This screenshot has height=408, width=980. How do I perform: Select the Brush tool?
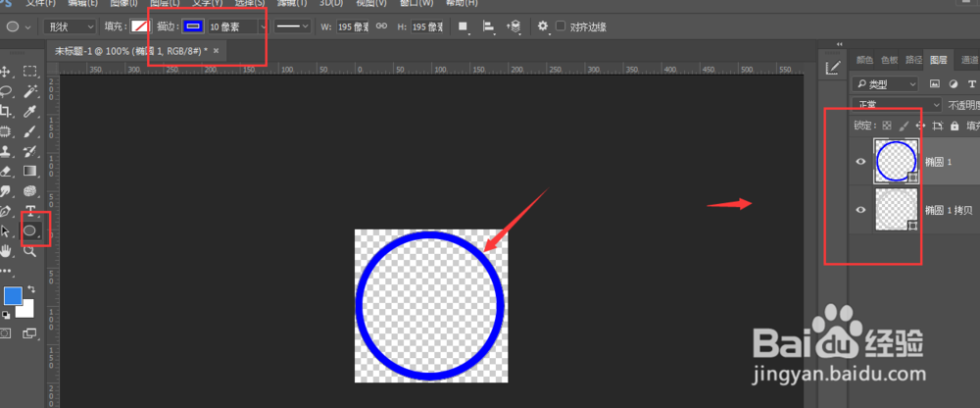pyautogui.click(x=29, y=131)
